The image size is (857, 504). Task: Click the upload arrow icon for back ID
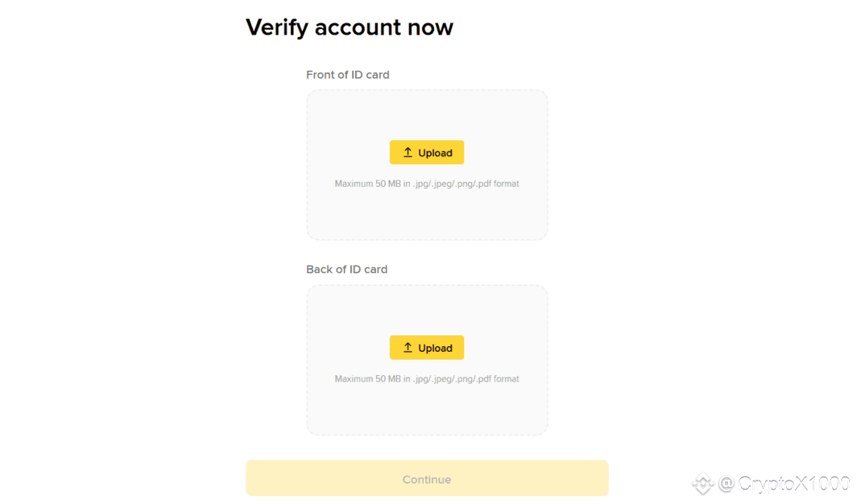(408, 348)
